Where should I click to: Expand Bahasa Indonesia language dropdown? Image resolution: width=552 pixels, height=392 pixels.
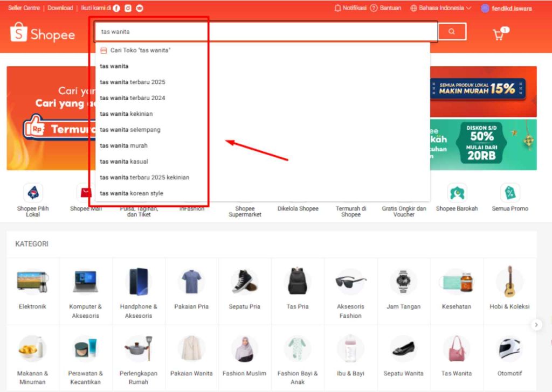[441, 8]
